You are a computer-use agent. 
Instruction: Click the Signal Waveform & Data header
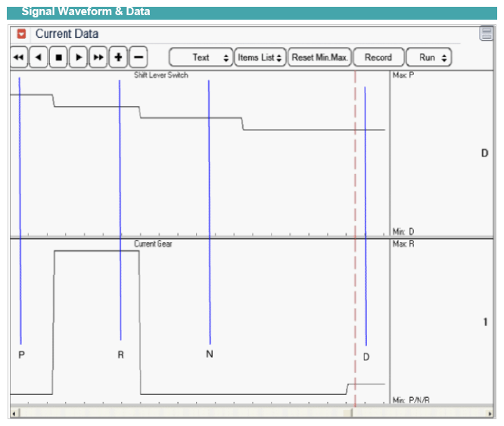[86, 11]
